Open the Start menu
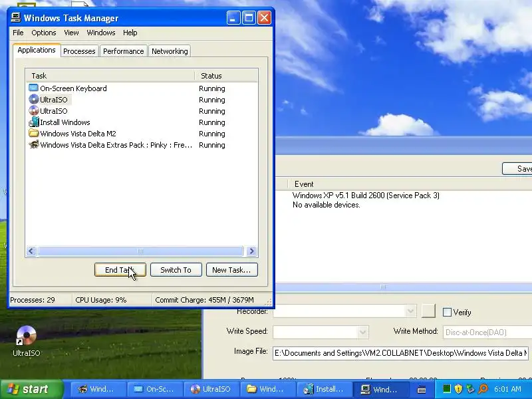This screenshot has width=532, height=399. click(32, 389)
